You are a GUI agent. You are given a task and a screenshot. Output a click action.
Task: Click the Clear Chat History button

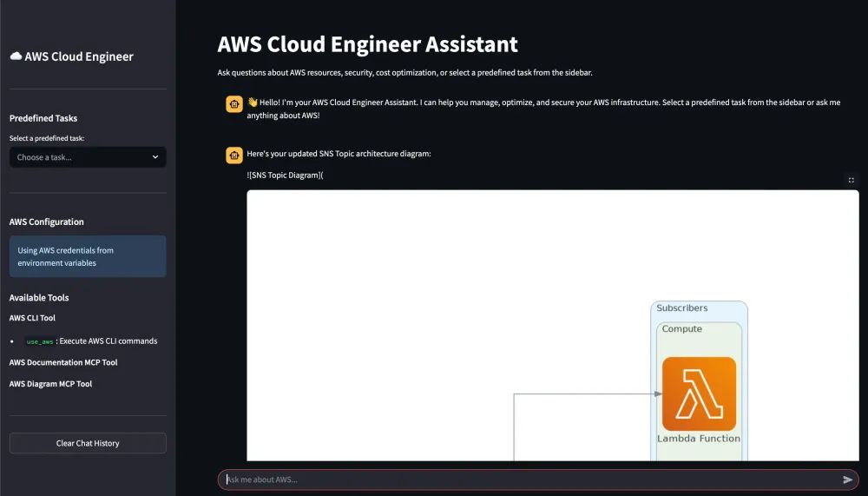[88, 443]
